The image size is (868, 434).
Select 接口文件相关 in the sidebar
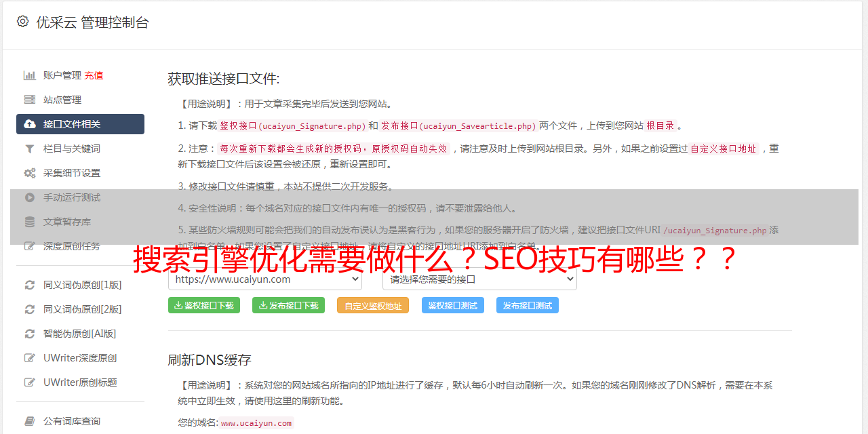tap(80, 124)
